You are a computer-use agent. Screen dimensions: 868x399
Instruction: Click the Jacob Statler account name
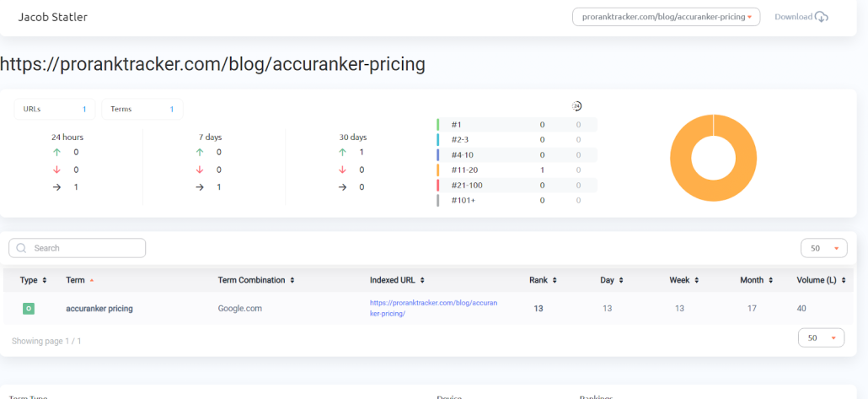coord(52,17)
